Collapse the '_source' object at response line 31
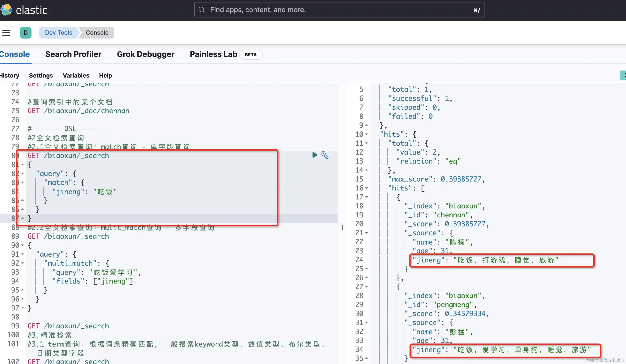This screenshot has width=626, height=364. [367, 322]
